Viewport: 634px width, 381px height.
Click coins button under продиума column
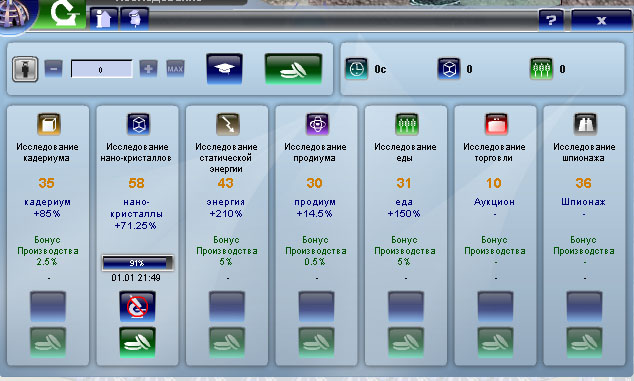tap(317, 342)
